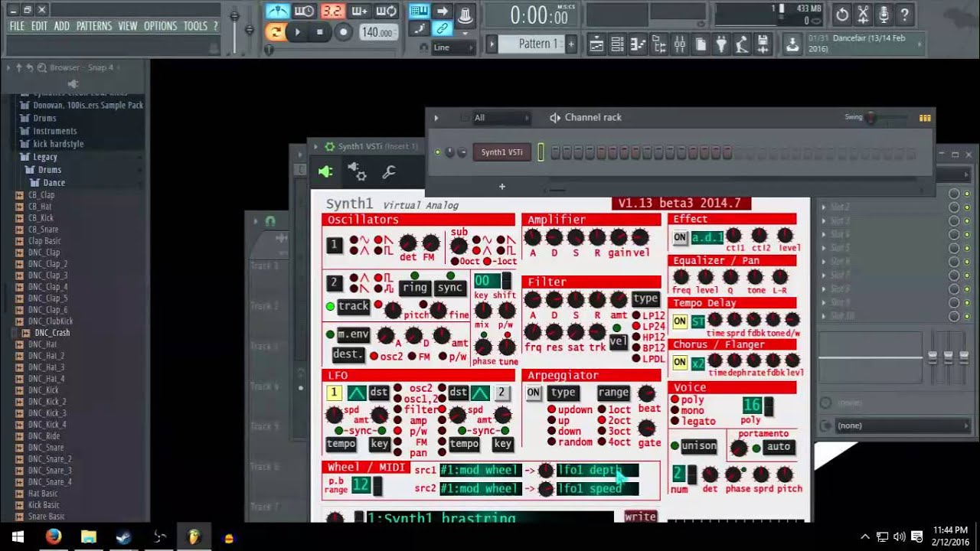This screenshot has width=980, height=551.
Task: Toggle pattern/song mode button
Action: (x=276, y=32)
